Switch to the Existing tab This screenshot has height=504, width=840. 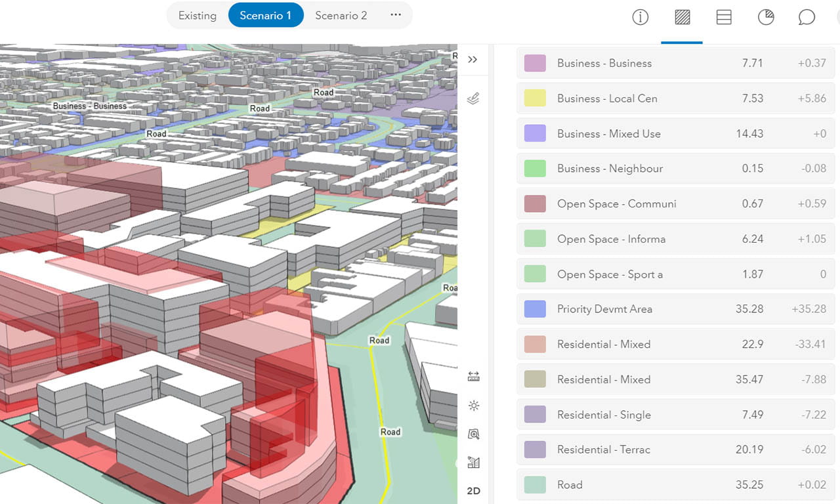point(198,16)
